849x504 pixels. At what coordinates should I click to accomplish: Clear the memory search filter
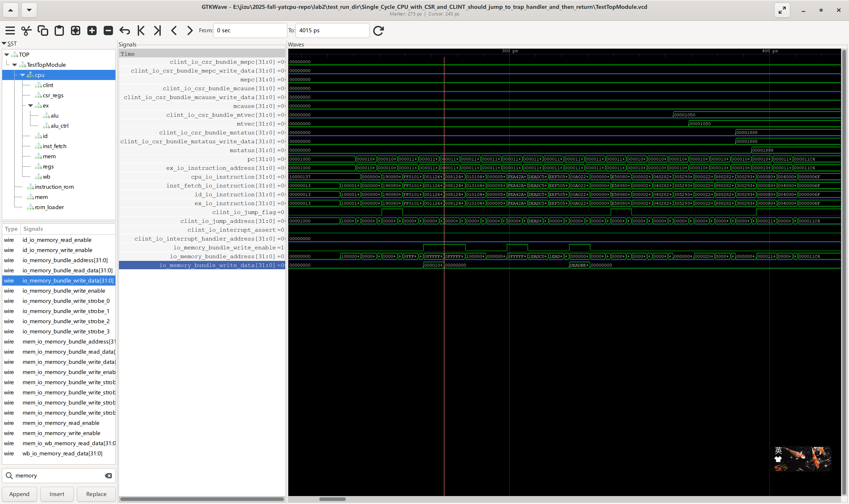[x=108, y=475]
